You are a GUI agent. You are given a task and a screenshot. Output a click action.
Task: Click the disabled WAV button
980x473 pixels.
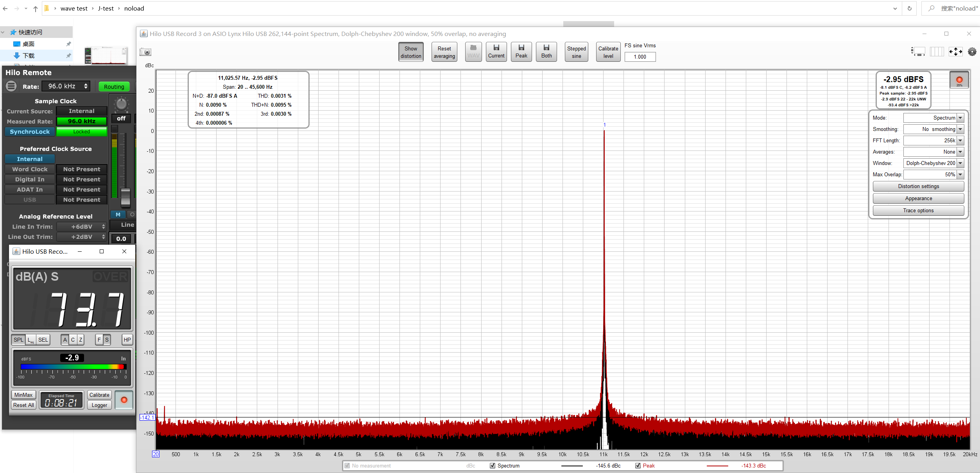point(473,52)
